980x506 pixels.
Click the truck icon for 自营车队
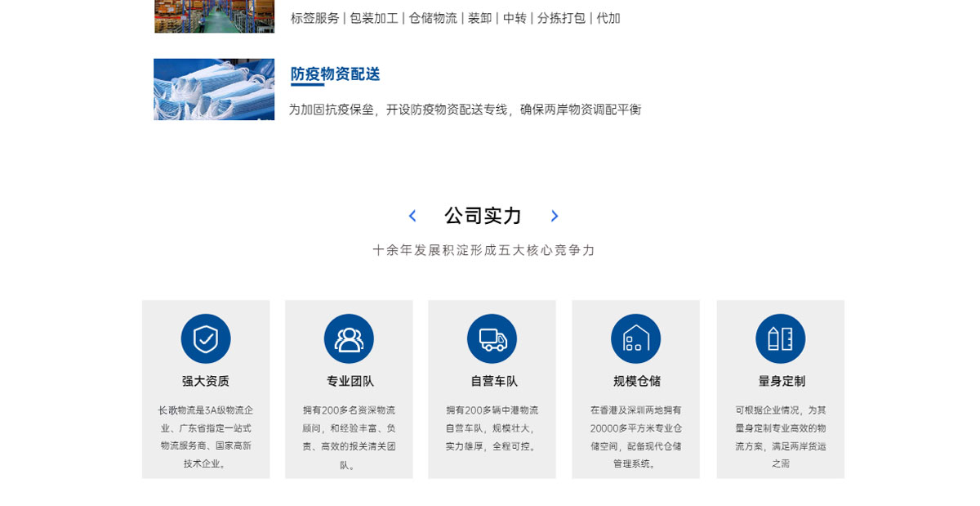coord(492,338)
